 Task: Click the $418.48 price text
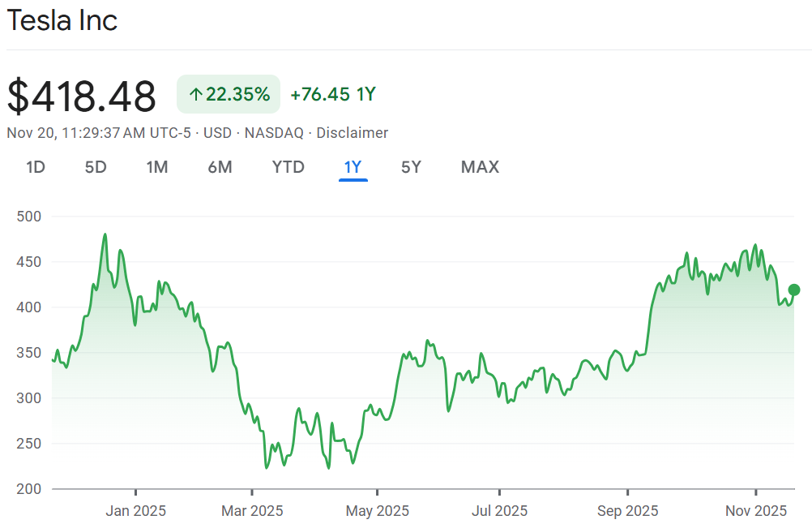tap(81, 96)
